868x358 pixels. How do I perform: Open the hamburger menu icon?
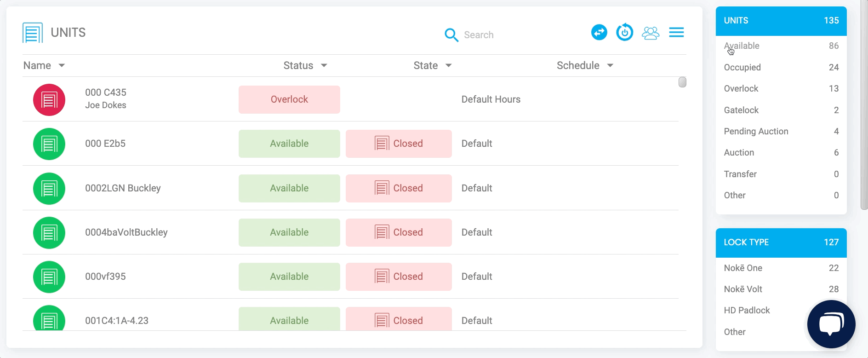tap(676, 33)
